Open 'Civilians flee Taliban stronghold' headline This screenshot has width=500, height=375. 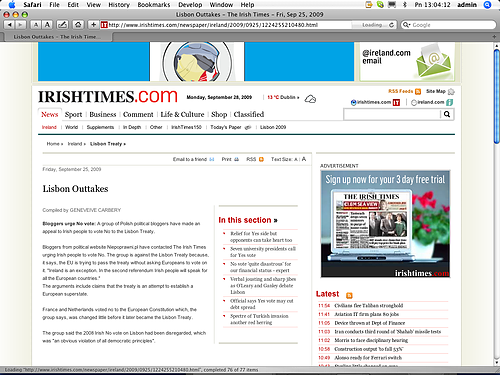(x=369, y=306)
